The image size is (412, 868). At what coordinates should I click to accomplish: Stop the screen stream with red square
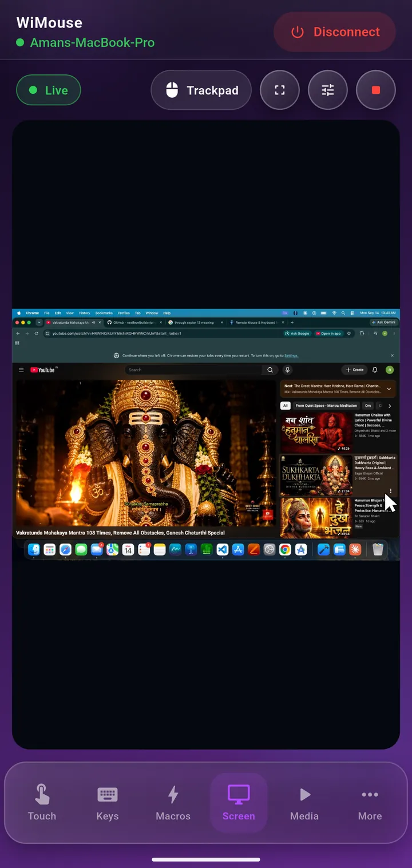pyautogui.click(x=376, y=90)
